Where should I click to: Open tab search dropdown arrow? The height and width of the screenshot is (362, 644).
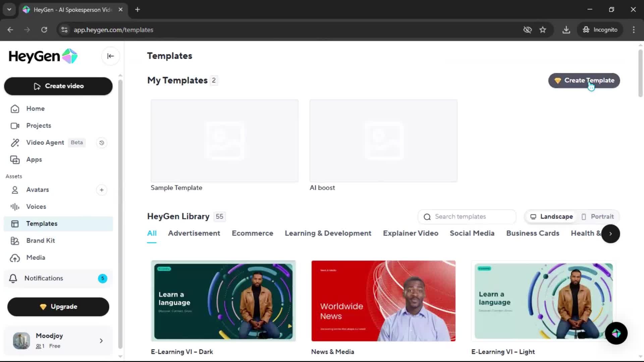pyautogui.click(x=9, y=9)
